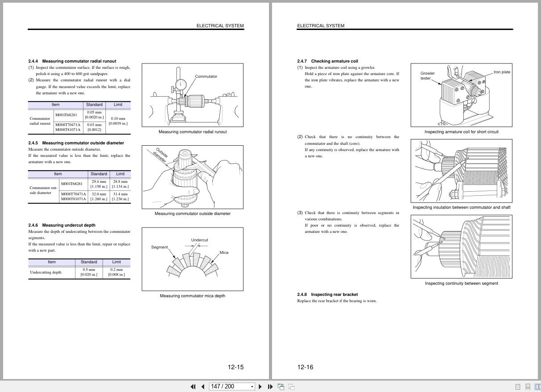The width and height of the screenshot is (541, 392).
Task: Jump to the last page
Action: coord(270,387)
